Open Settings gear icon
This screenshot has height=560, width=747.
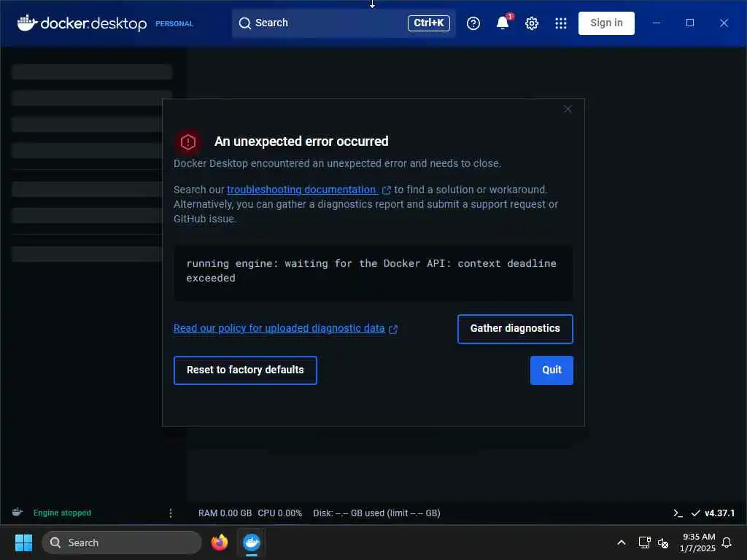(x=532, y=23)
